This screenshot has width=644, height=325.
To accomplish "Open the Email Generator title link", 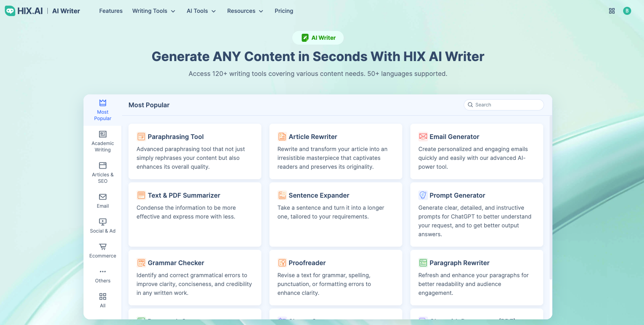I will [x=454, y=137].
